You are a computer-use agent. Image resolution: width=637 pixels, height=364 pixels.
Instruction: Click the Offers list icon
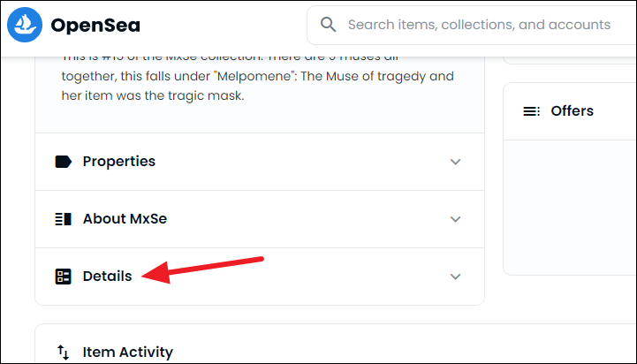pos(531,111)
